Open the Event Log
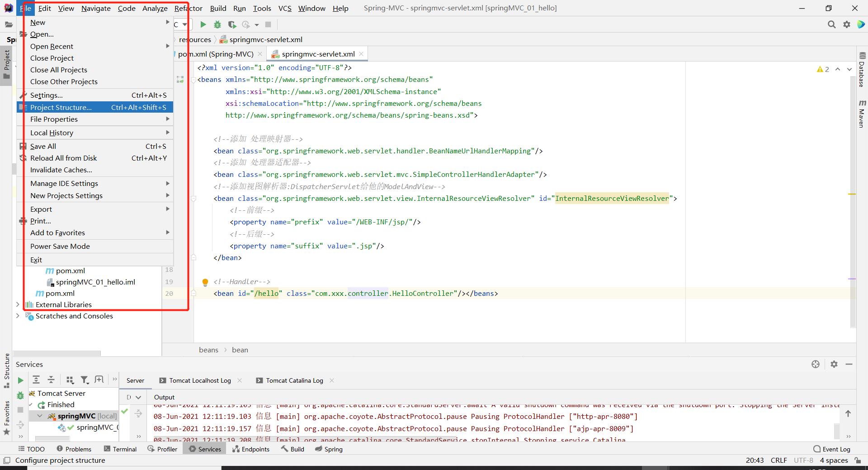This screenshot has width=868, height=470. [x=831, y=449]
